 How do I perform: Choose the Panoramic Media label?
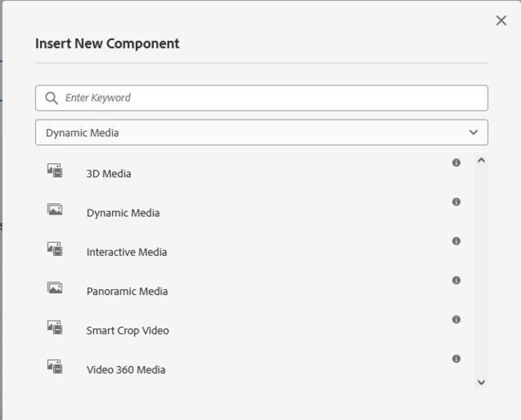tap(127, 292)
